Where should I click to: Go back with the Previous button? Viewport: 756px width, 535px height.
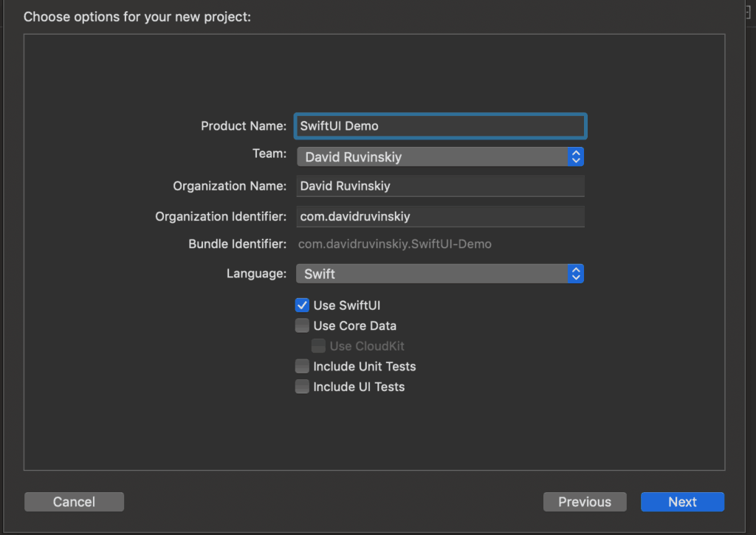[x=585, y=502]
